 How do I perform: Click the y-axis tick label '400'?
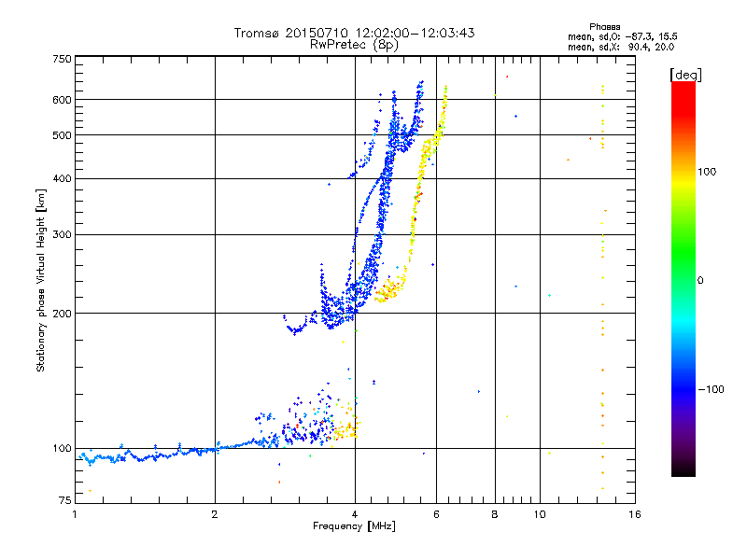(x=62, y=178)
